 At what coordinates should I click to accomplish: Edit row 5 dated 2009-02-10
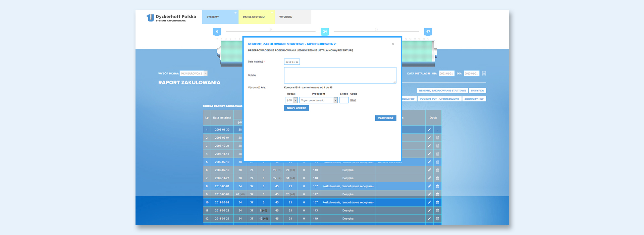click(429, 162)
